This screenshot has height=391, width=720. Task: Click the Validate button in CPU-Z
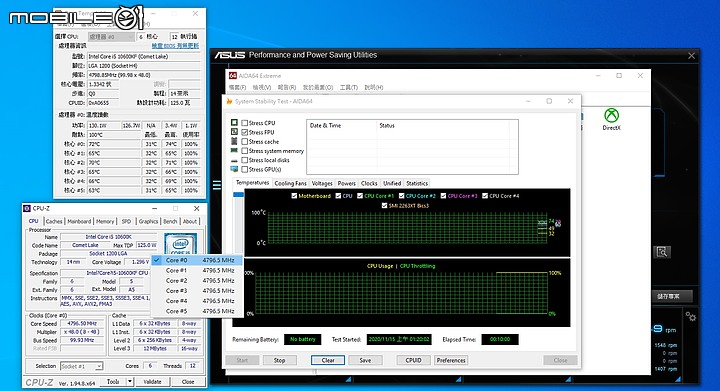coord(152,381)
